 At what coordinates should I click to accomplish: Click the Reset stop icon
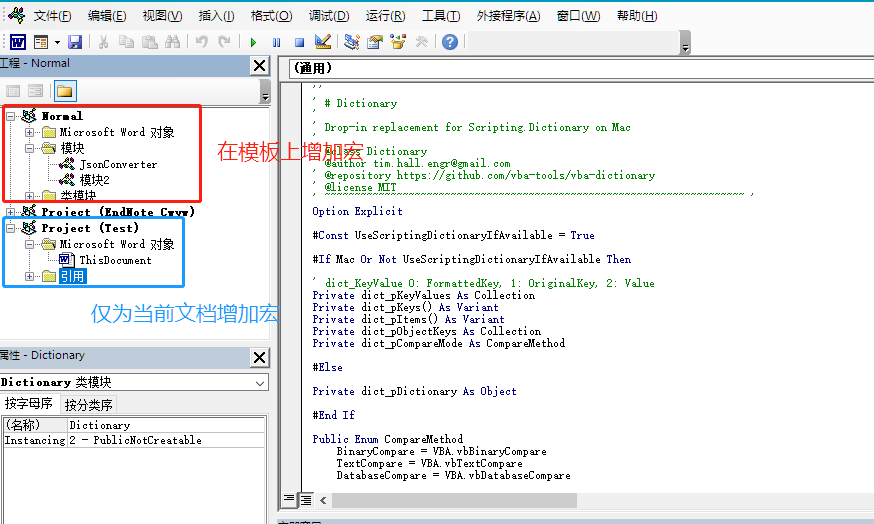[299, 42]
